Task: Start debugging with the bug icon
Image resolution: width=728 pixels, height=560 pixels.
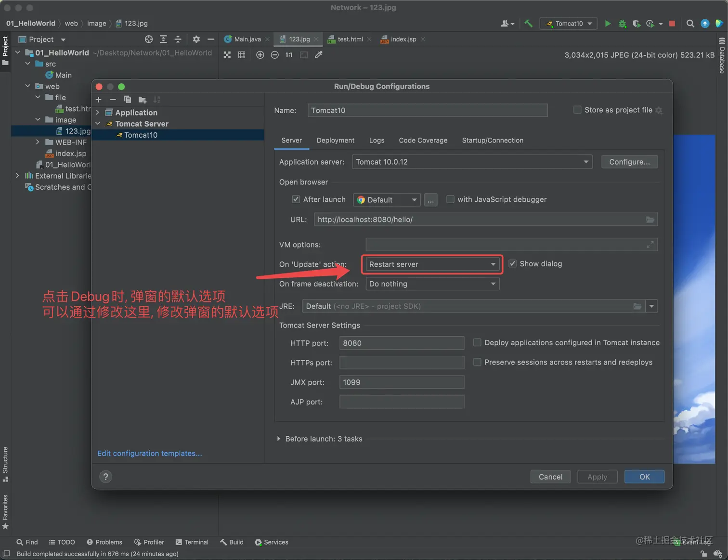Action: coord(622,24)
